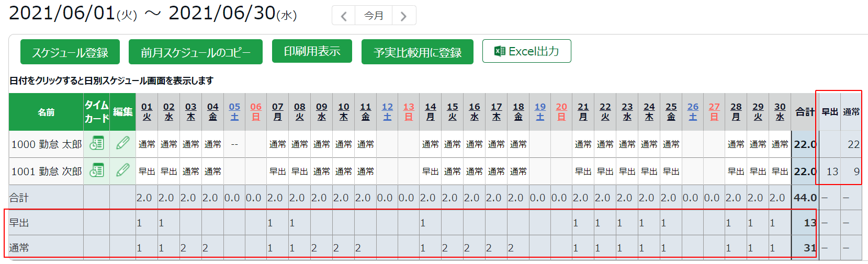Select date 15 column header
Viewport: 868px width, 264px height.
(x=453, y=111)
